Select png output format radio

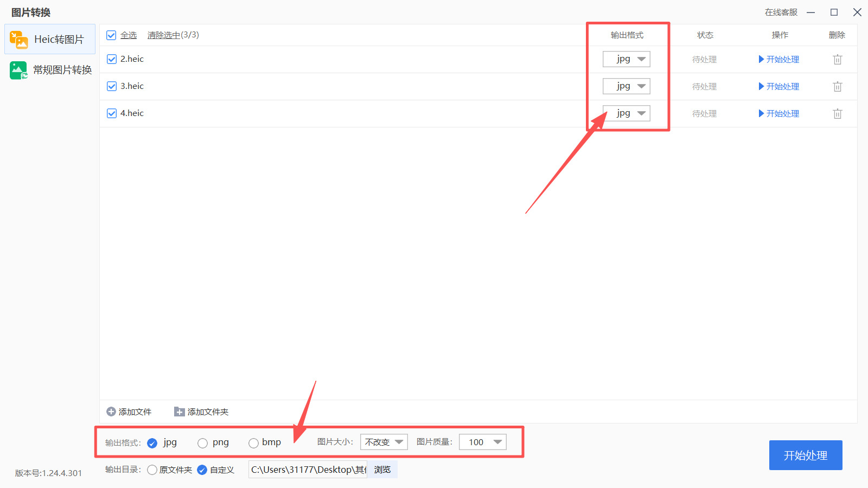[202, 443]
